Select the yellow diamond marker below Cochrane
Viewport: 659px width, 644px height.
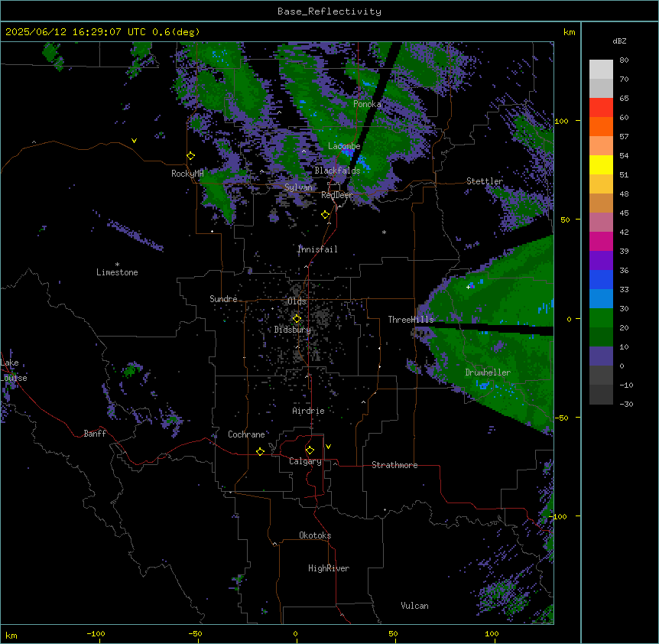point(260,451)
